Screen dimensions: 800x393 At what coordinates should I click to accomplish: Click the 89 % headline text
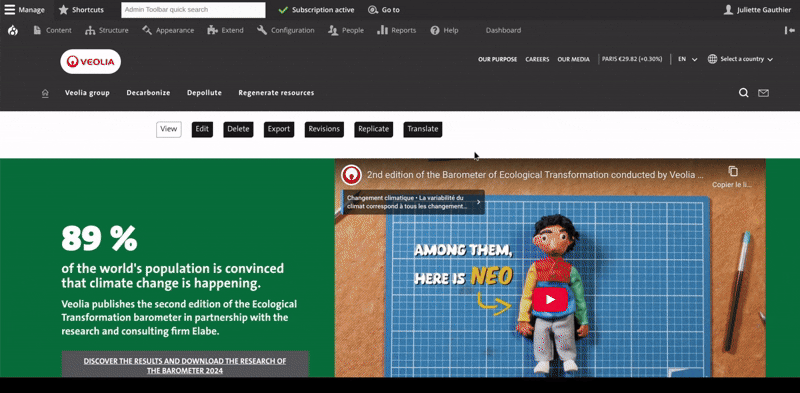(99, 238)
